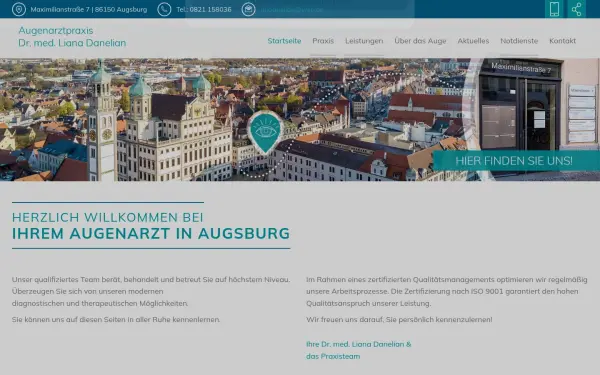Click the sentence Wir freuen uns darauf
The image size is (600, 375).
(399, 320)
